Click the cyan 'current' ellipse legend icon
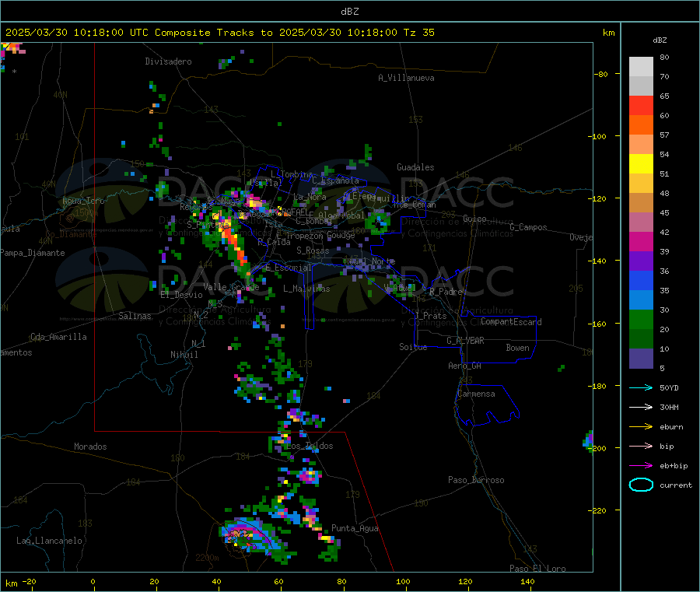The width and height of the screenshot is (700, 592). [641, 485]
